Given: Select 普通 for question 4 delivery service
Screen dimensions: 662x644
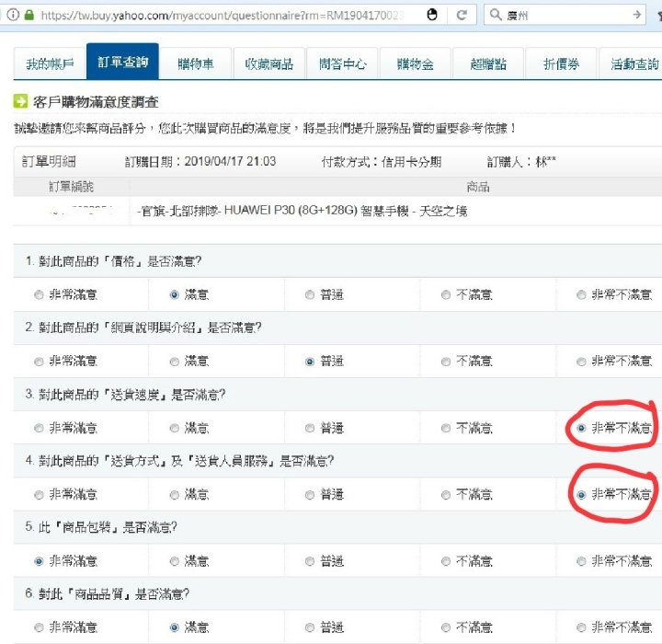Looking at the screenshot, I should 310,494.
